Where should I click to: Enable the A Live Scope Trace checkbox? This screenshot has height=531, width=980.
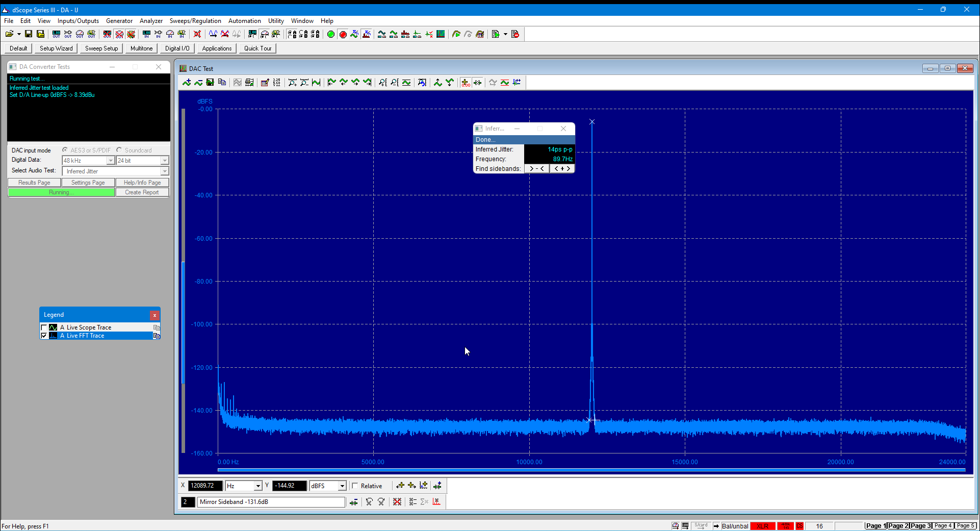point(44,327)
